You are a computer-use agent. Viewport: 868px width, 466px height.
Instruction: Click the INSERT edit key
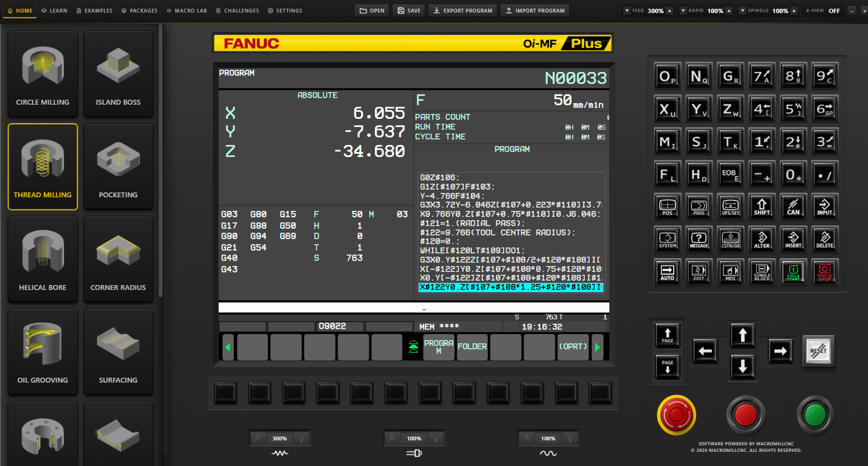(x=793, y=239)
